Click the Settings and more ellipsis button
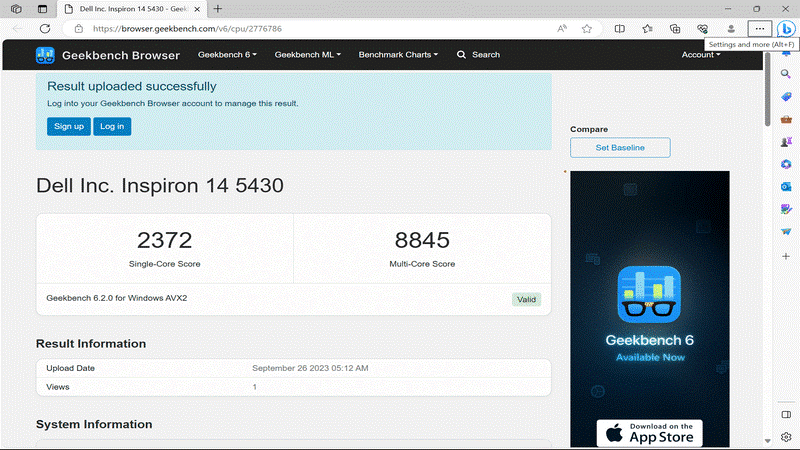Image resolution: width=800 pixels, height=450 pixels. [x=759, y=29]
